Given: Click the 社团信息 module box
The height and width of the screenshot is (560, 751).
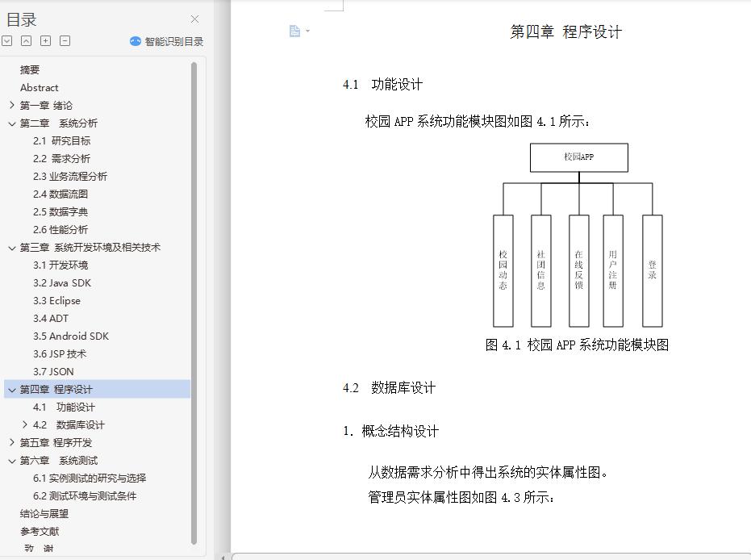Looking at the screenshot, I should pos(541,270).
